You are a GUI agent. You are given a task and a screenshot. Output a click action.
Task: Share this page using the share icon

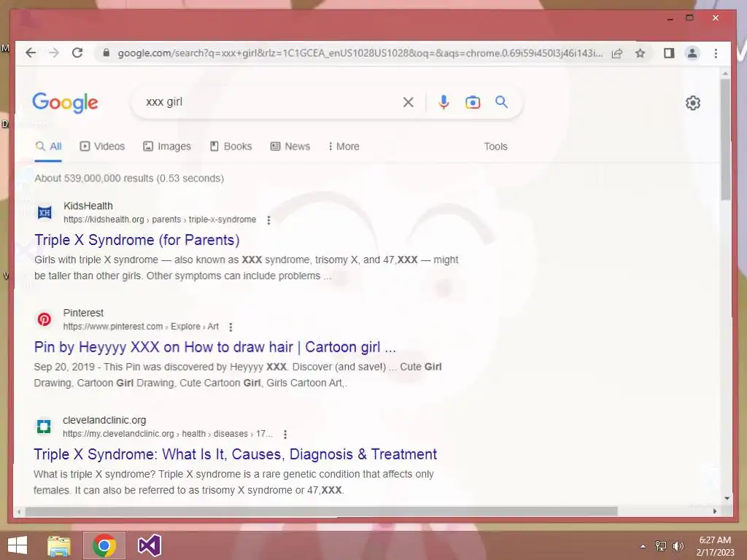coord(617,53)
